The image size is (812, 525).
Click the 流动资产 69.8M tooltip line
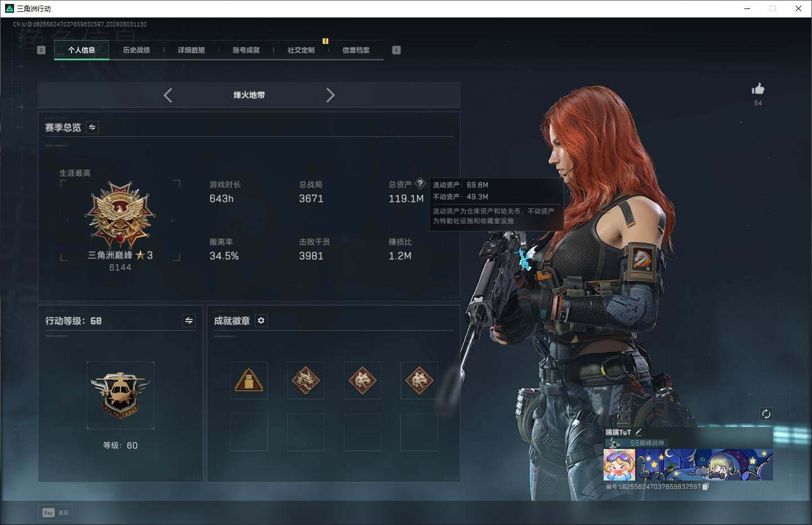click(x=461, y=185)
